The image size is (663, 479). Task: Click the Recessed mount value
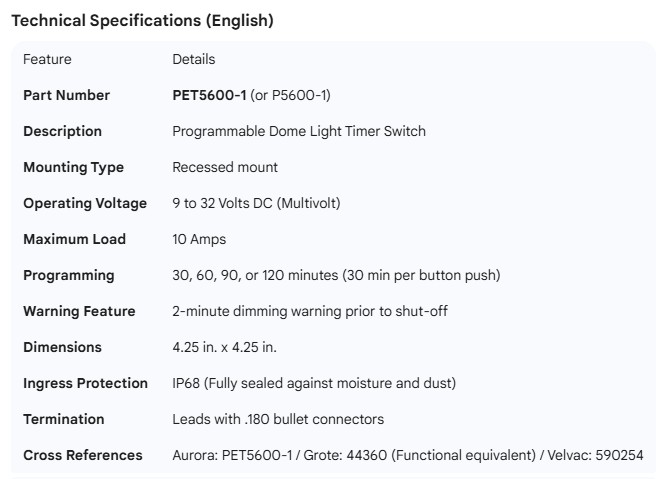(x=225, y=167)
